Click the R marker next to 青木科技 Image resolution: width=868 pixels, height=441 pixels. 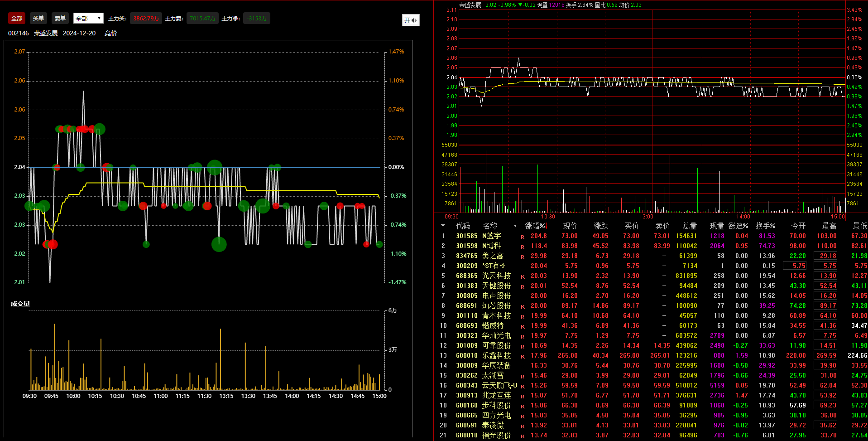coord(523,317)
